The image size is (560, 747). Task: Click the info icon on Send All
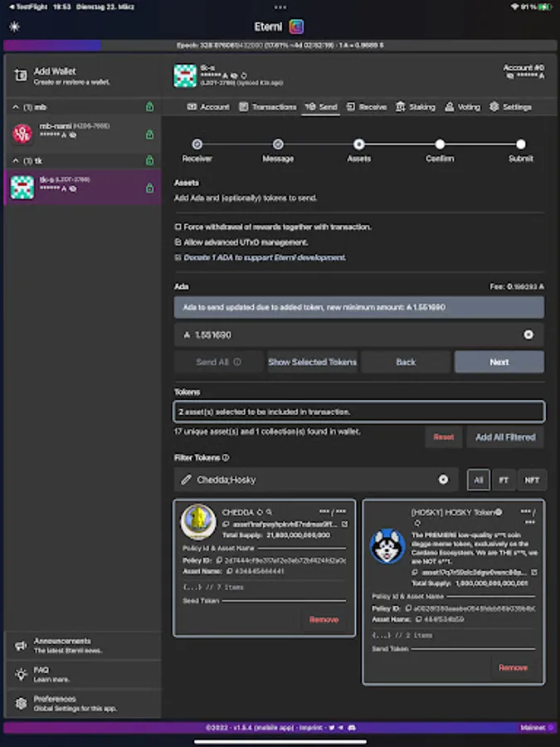tap(237, 362)
